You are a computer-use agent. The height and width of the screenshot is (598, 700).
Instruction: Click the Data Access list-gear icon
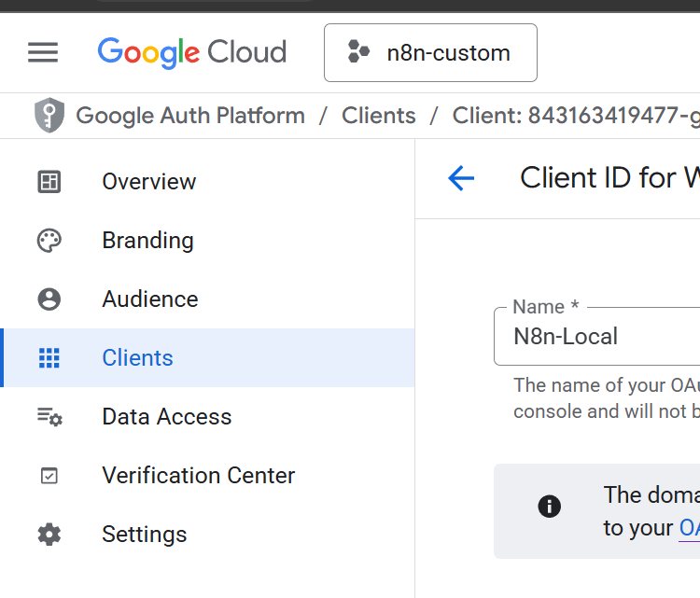[x=49, y=417]
